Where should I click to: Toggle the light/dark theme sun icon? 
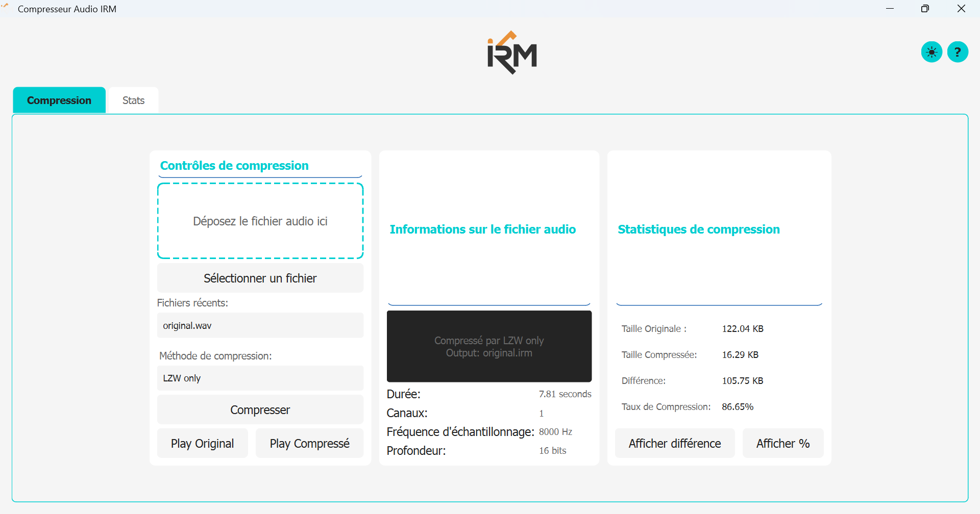tap(932, 52)
